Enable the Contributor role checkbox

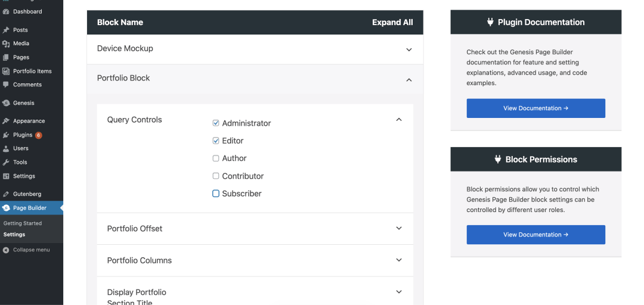pyautogui.click(x=216, y=176)
